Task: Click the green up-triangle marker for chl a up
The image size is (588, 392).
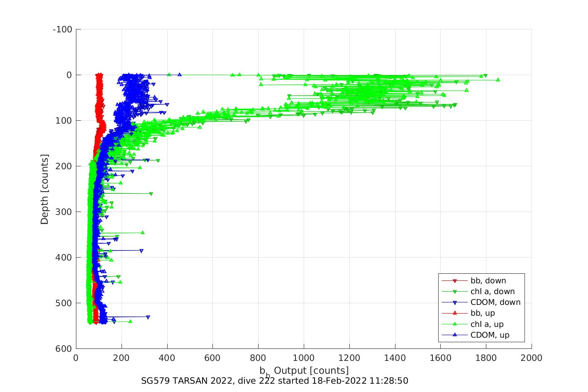Action: (454, 324)
